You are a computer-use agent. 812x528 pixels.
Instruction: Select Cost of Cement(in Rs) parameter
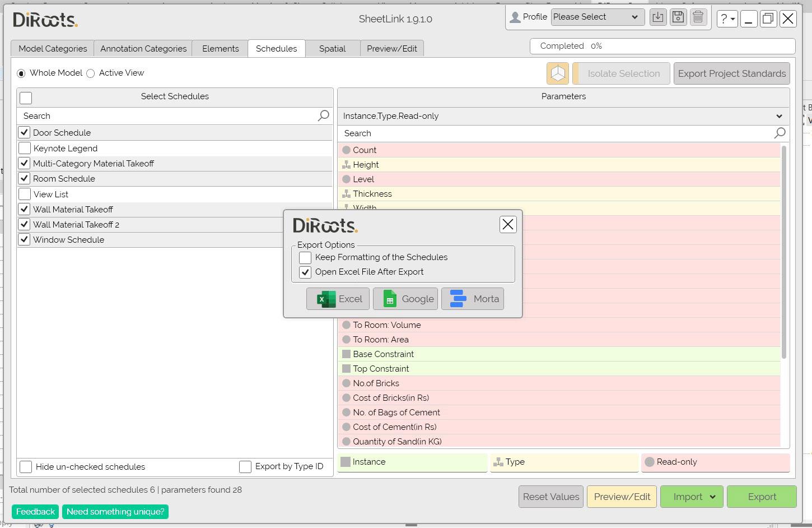pos(559,427)
